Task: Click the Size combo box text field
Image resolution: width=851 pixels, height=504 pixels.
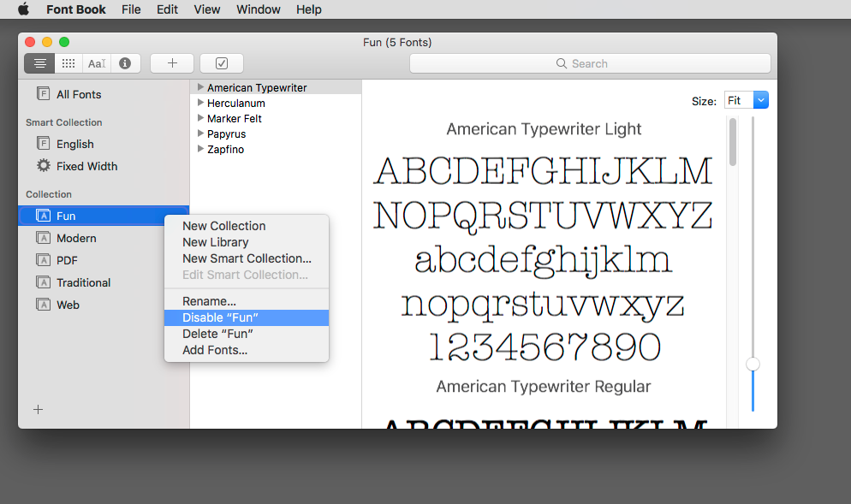Action: [739, 100]
